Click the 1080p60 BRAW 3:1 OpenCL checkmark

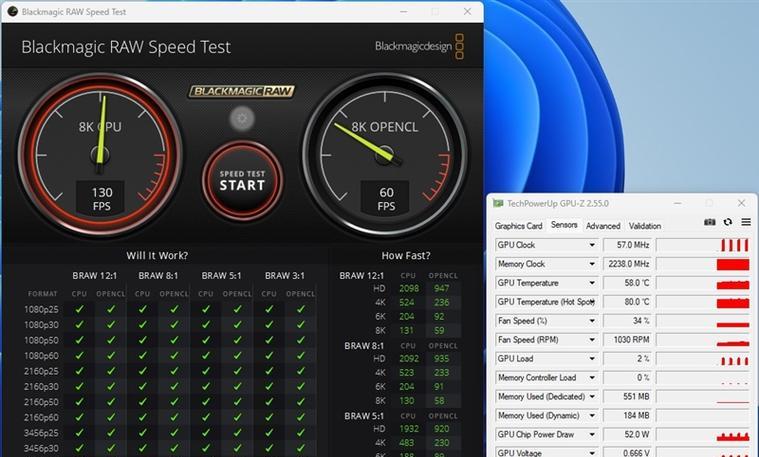click(301, 355)
